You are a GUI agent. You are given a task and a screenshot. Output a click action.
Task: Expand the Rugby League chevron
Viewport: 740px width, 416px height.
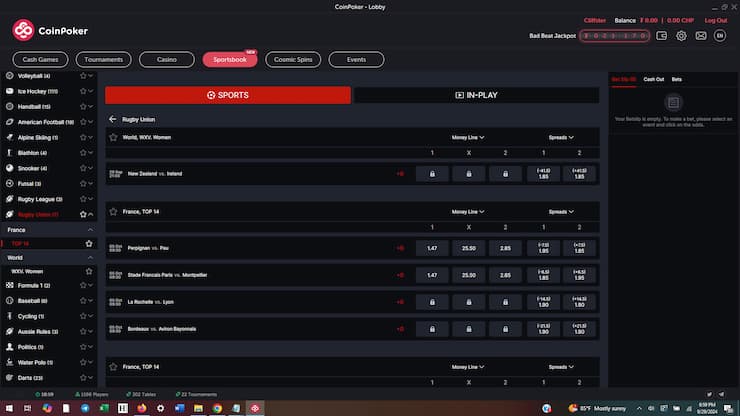(x=91, y=199)
